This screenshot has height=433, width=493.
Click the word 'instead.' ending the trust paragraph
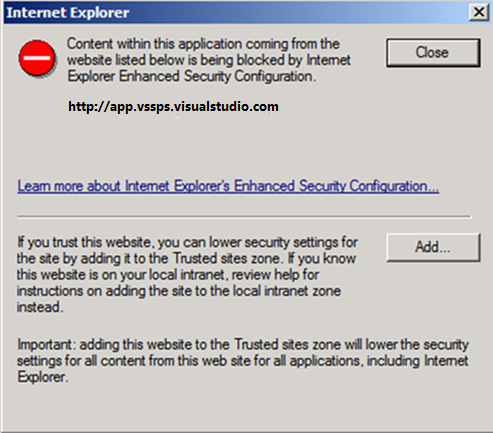coord(40,307)
